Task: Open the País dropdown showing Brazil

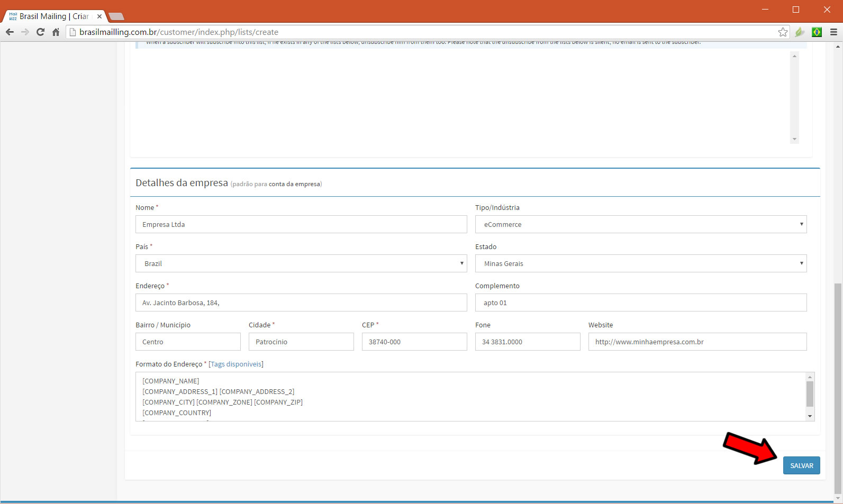Action: tap(301, 263)
